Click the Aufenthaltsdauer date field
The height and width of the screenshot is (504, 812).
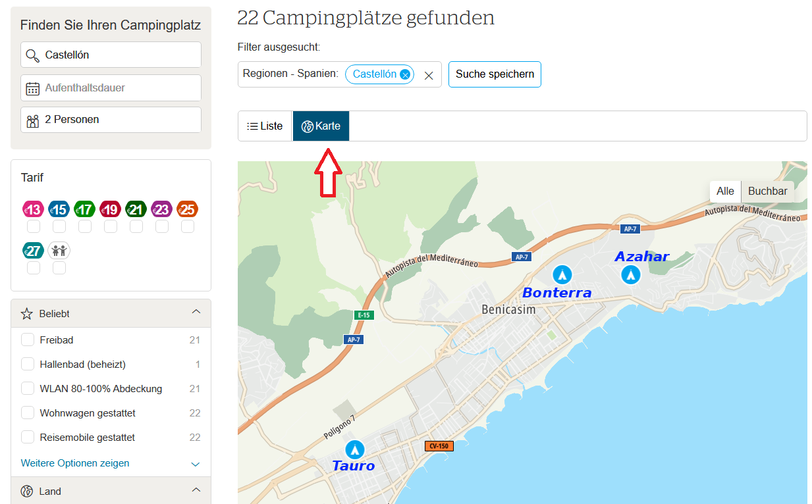click(111, 88)
